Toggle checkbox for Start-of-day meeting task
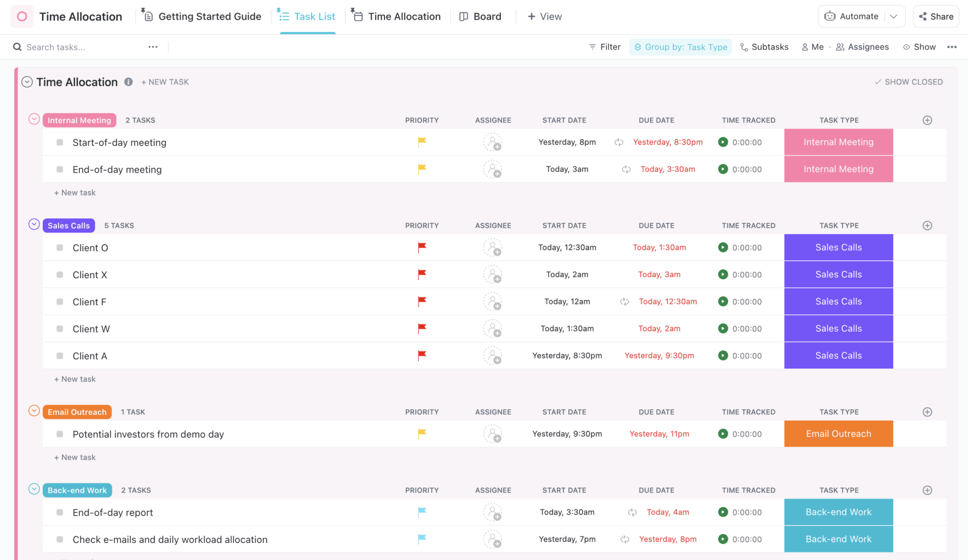The width and height of the screenshot is (968, 560). 60,142
